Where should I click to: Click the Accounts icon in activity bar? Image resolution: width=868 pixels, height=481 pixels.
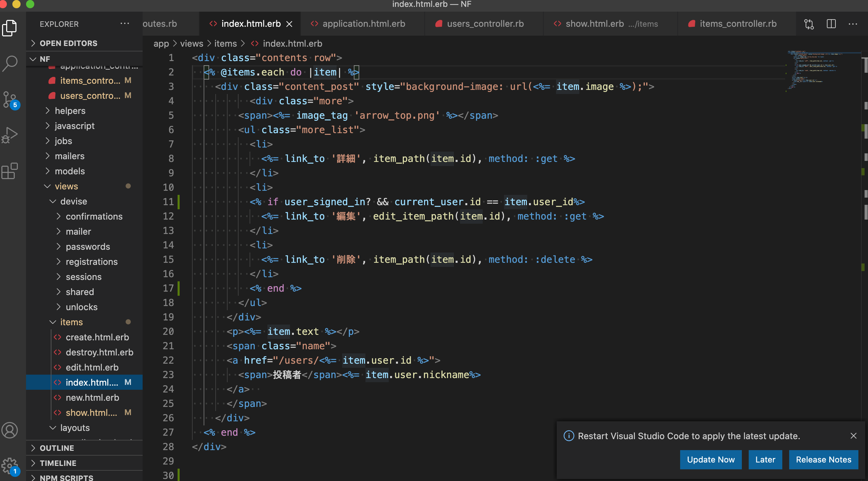point(10,430)
